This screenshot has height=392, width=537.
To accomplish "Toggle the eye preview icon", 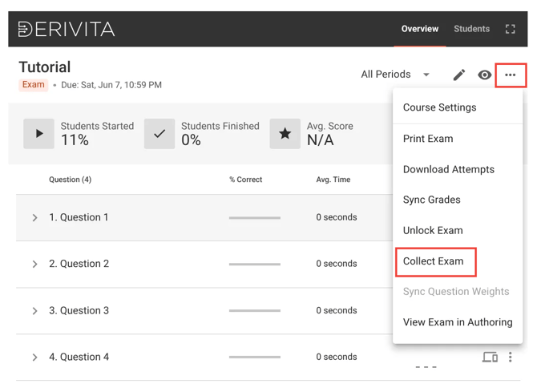I will point(484,75).
